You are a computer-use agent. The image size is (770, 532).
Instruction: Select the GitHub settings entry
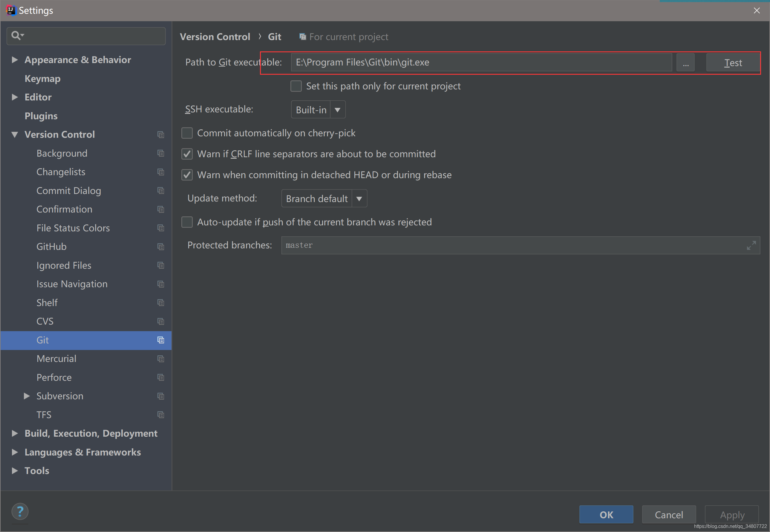[51, 247]
